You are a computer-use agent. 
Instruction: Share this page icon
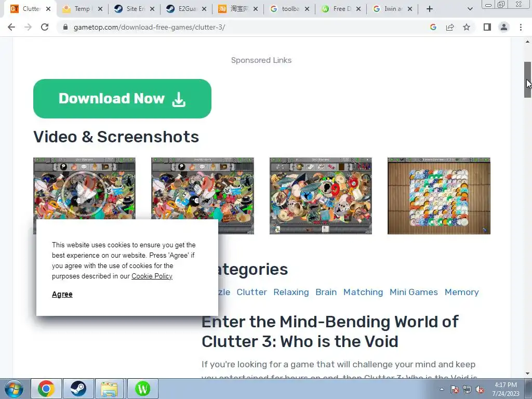pos(450,27)
